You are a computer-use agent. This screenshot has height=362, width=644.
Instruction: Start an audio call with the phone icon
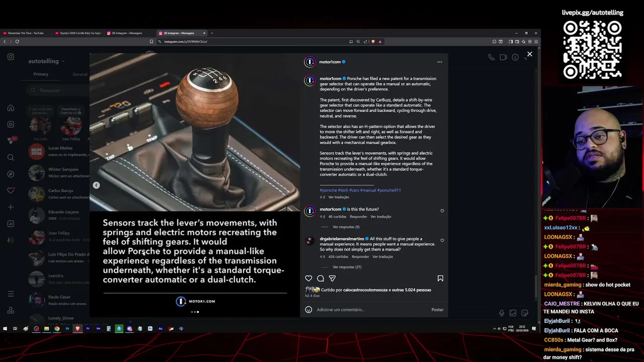point(491,57)
